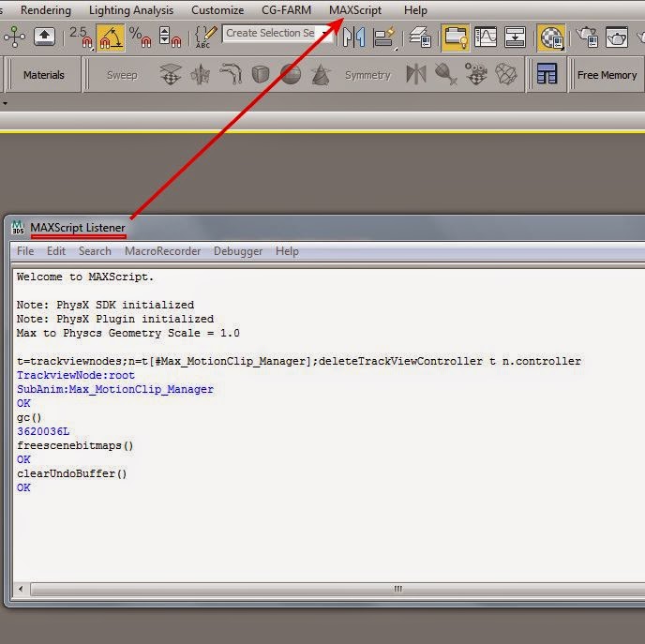The height and width of the screenshot is (644, 645).
Task: Click the cone Taper modifier icon
Action: click(321, 74)
